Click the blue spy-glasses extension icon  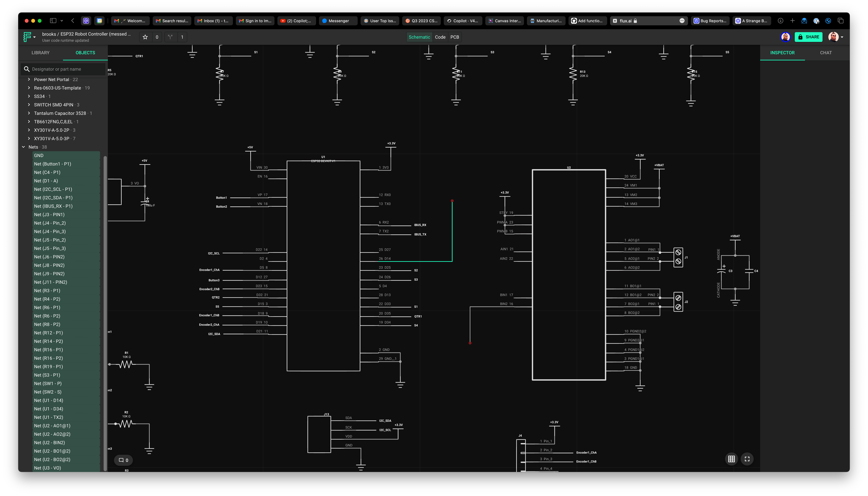tap(804, 21)
